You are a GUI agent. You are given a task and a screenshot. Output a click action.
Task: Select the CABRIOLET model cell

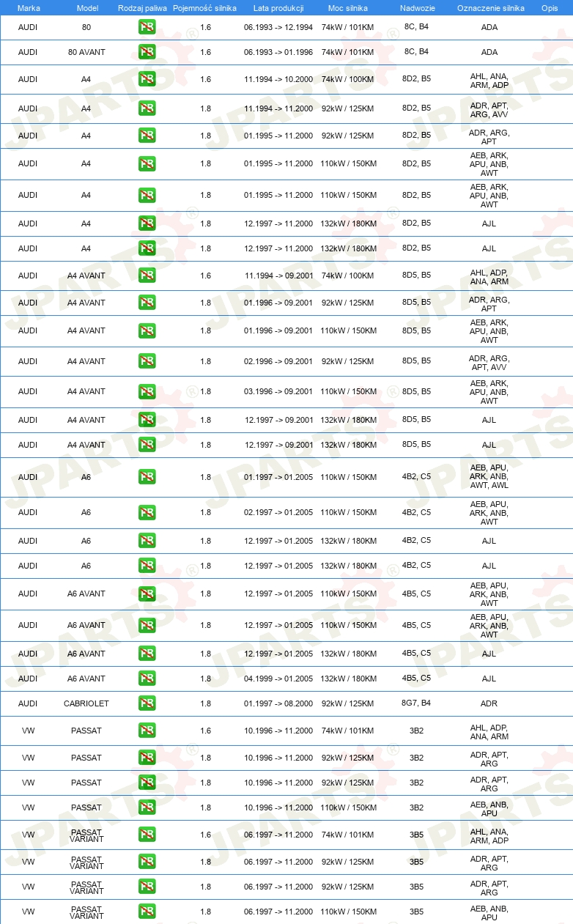pos(86,703)
